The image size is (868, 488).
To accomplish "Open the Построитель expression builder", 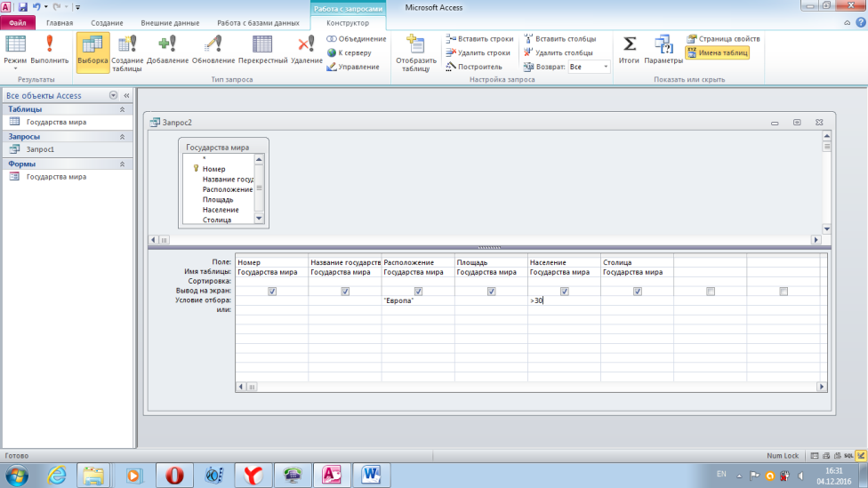I will [474, 67].
